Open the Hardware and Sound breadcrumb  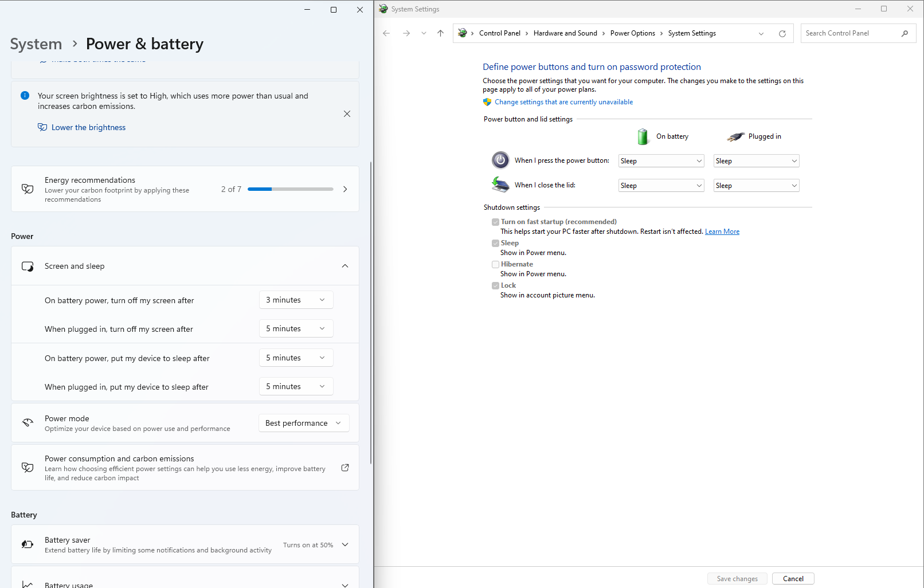(565, 33)
